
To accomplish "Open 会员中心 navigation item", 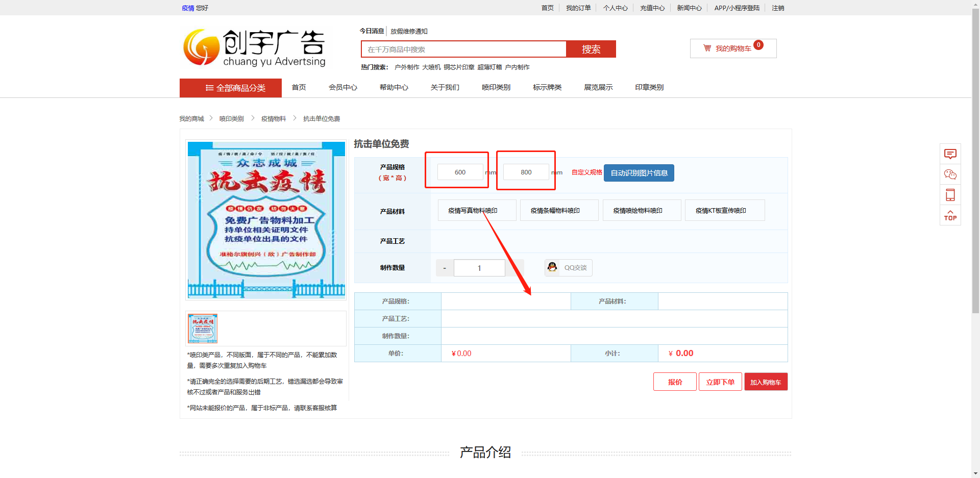I will (343, 87).
